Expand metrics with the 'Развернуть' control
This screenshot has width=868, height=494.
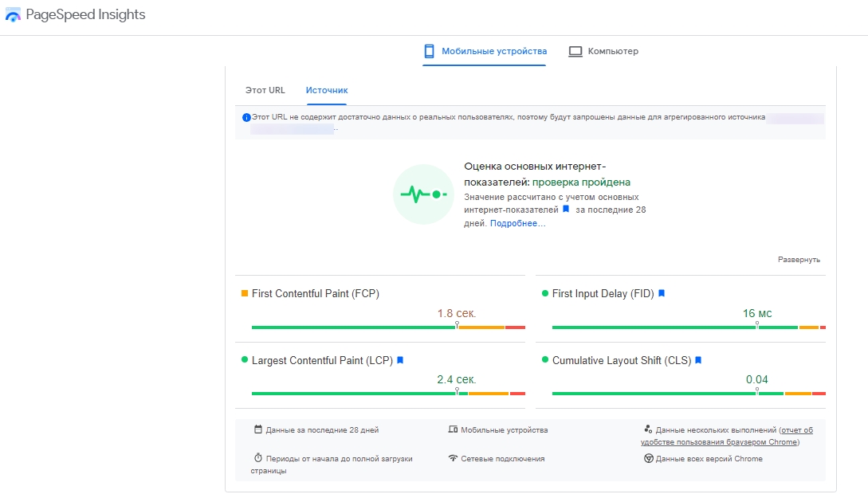[799, 260]
